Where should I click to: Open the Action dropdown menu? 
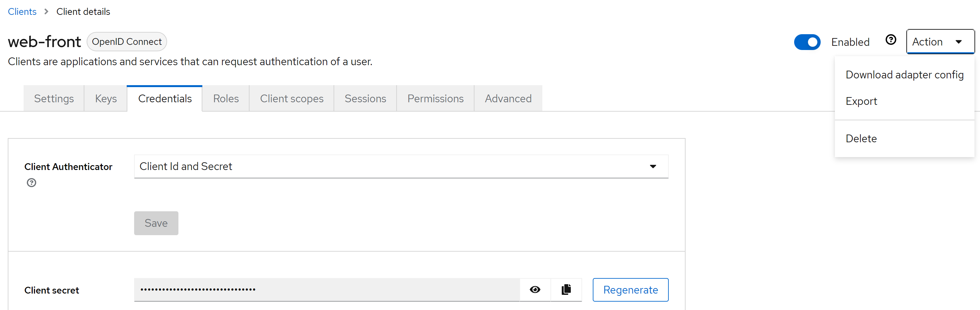(x=940, y=42)
